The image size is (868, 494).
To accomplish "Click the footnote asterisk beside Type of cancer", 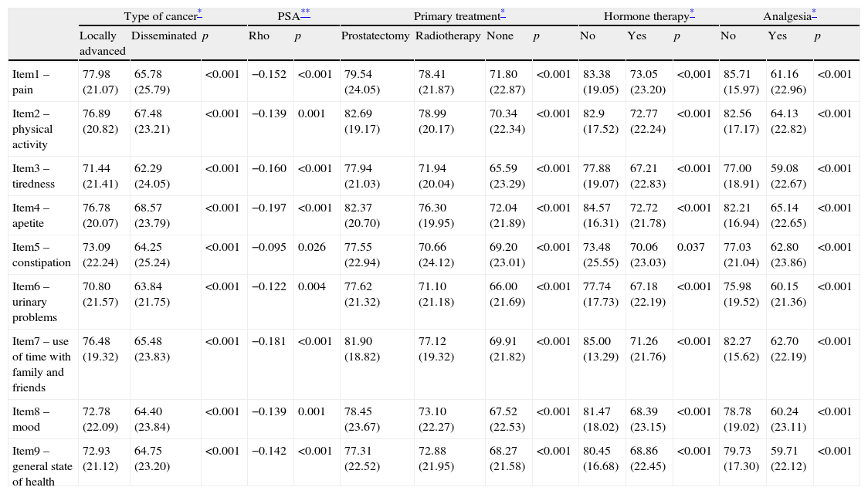I will (200, 15).
